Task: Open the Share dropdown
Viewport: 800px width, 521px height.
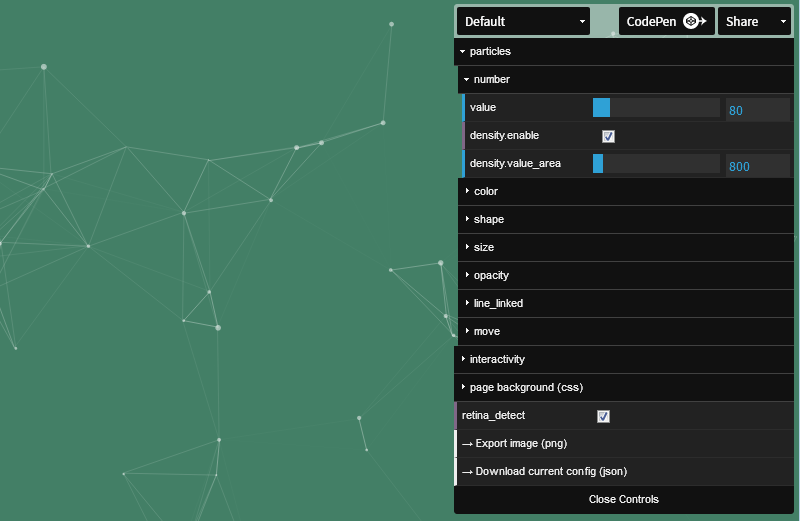Action: tap(754, 21)
